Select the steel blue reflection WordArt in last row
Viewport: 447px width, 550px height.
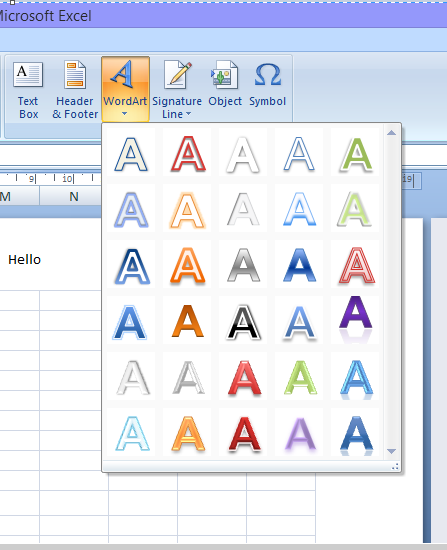(355, 433)
